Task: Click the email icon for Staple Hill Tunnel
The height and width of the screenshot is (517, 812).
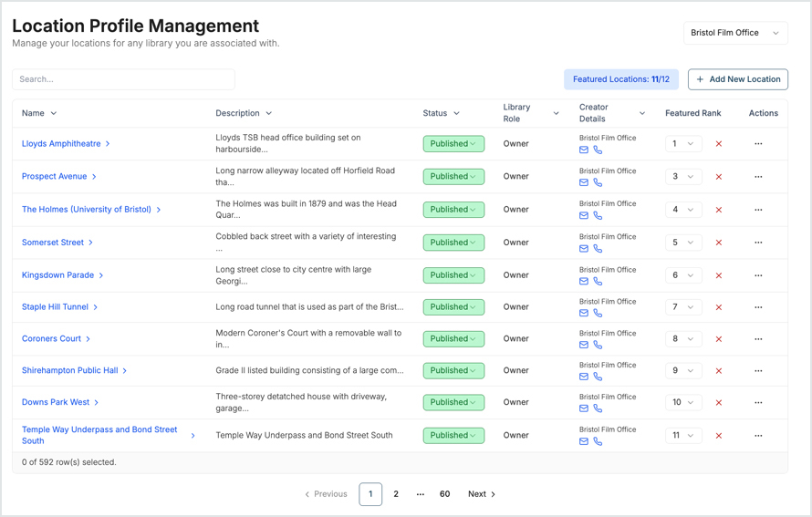Action: pos(584,314)
